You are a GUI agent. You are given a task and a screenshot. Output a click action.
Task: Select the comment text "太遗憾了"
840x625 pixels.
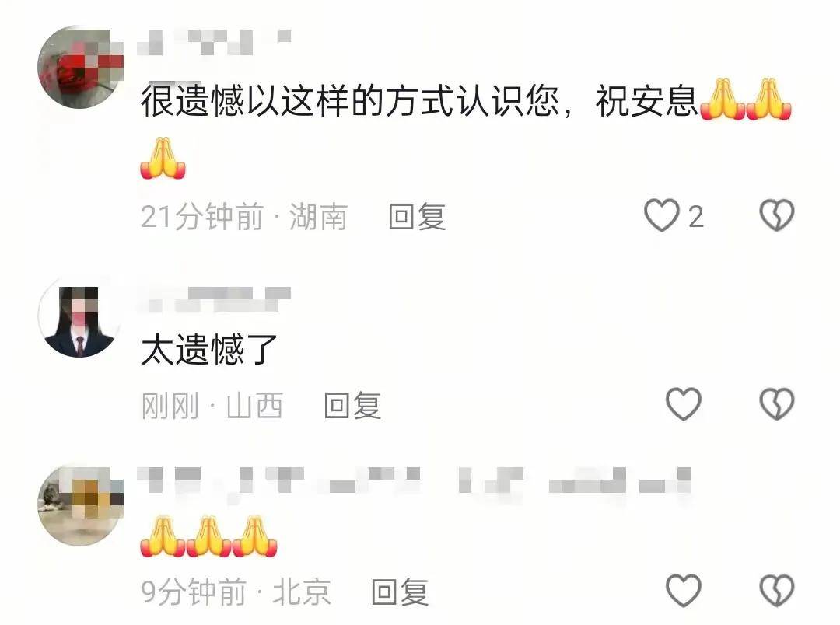(209, 349)
